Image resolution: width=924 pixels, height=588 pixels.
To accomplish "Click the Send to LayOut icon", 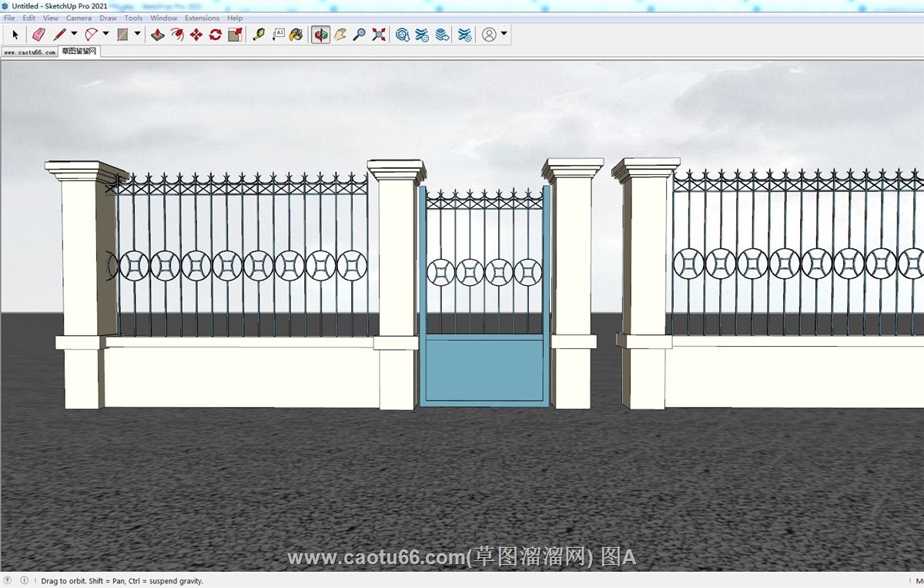I will tap(441, 35).
